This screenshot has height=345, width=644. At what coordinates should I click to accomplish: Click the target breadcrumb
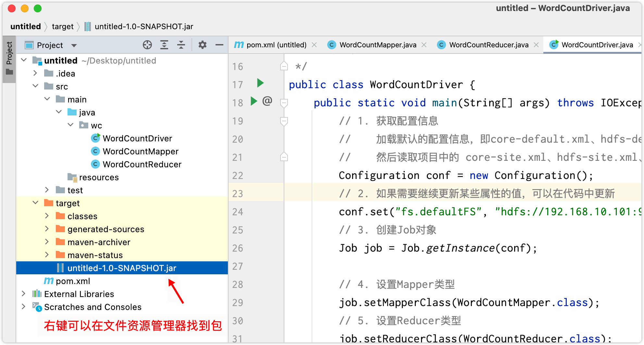click(63, 27)
